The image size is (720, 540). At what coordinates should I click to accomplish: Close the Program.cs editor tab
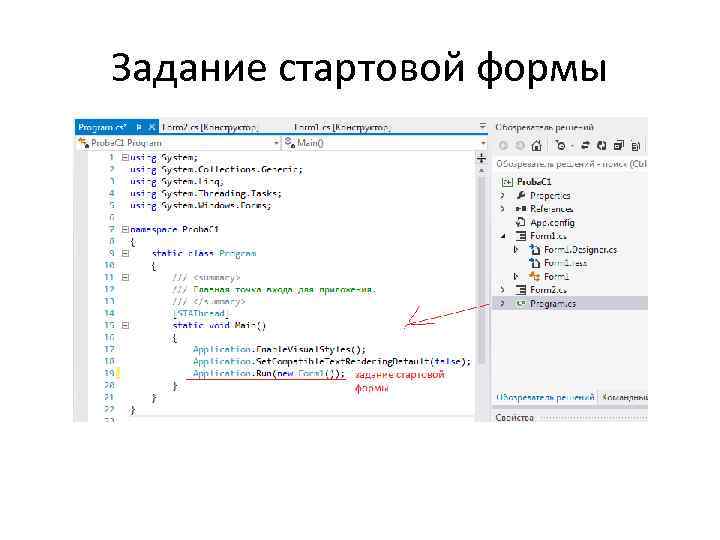tap(152, 127)
